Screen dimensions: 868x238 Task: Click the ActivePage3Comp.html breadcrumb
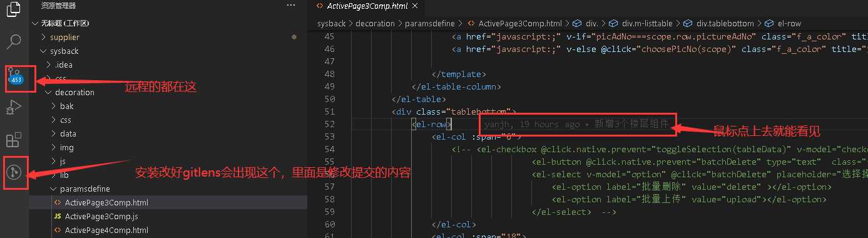(514, 24)
